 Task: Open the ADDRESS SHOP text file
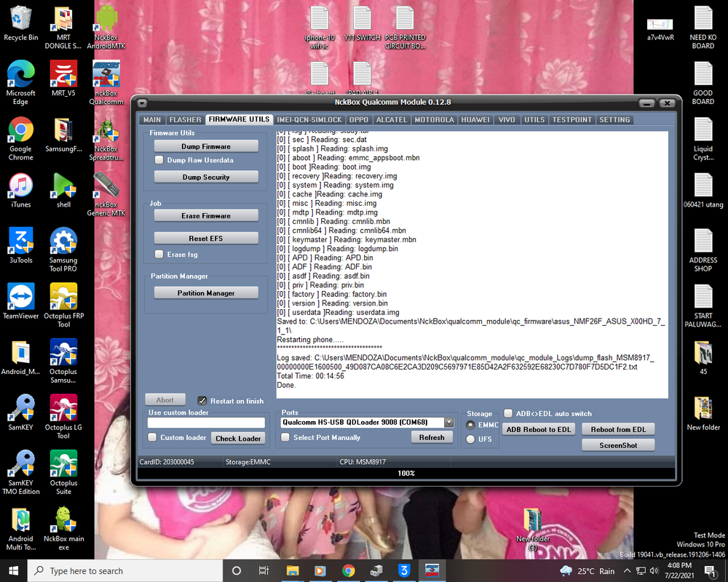coord(703,250)
